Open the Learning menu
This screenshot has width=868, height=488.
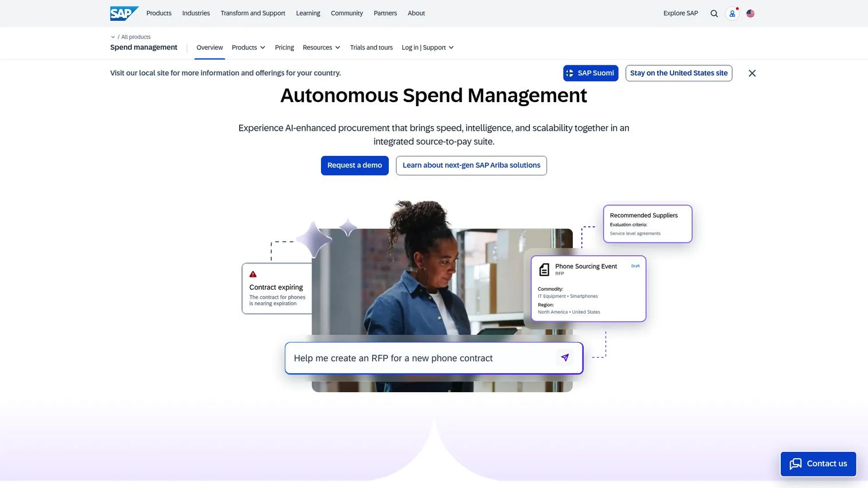tap(308, 13)
